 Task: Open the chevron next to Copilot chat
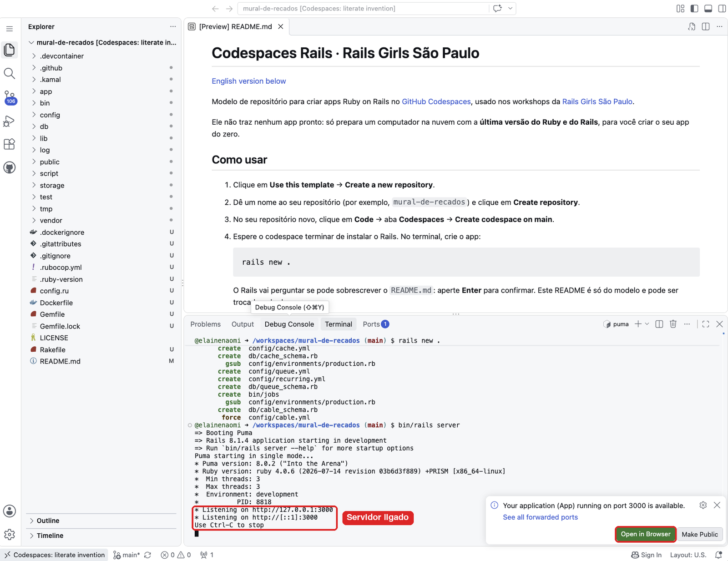511,8
